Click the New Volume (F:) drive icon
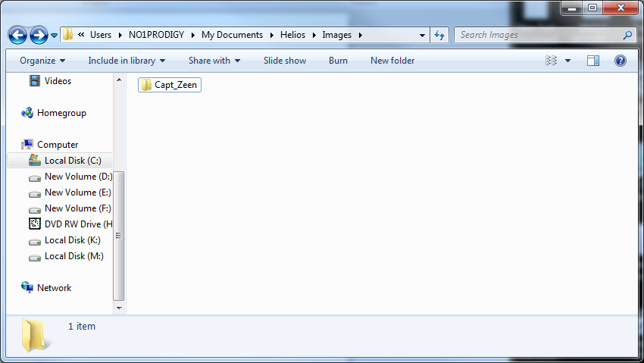The image size is (644, 363). [x=35, y=210]
